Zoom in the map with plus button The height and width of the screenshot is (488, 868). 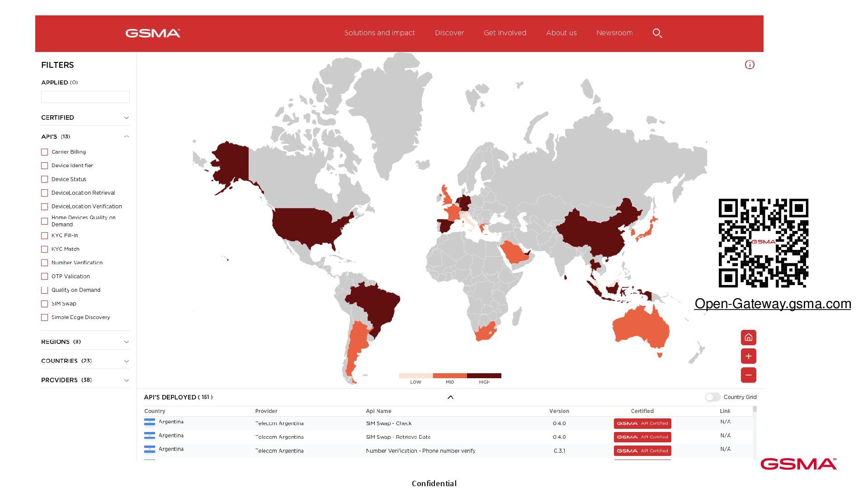click(x=749, y=356)
